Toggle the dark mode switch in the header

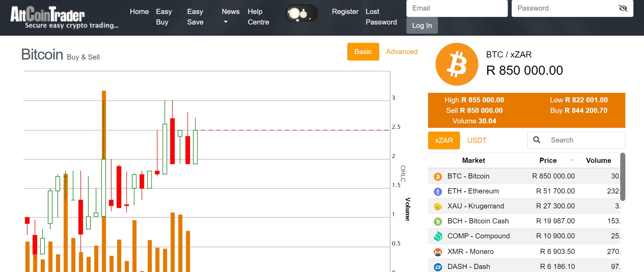click(x=301, y=14)
